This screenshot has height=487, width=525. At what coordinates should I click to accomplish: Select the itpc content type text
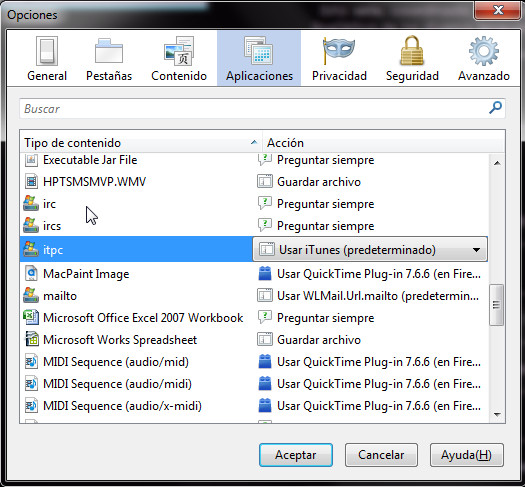(53, 250)
